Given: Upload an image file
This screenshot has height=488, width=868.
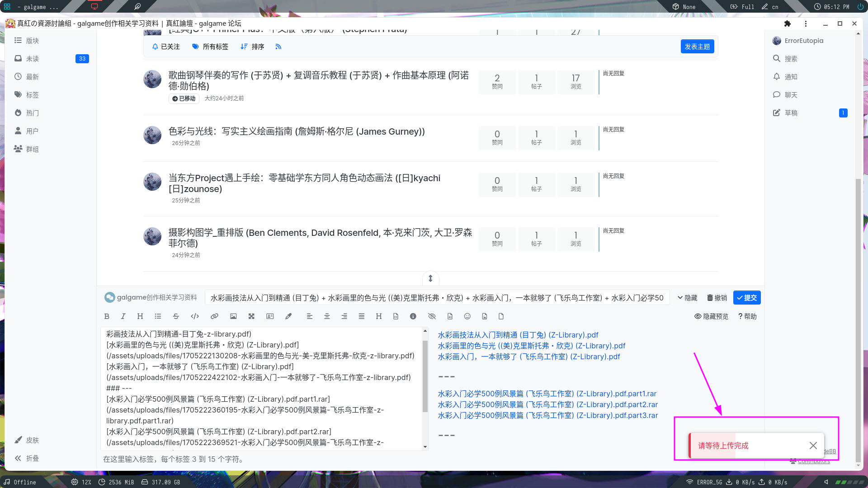Looking at the screenshot, I should coord(485,316).
